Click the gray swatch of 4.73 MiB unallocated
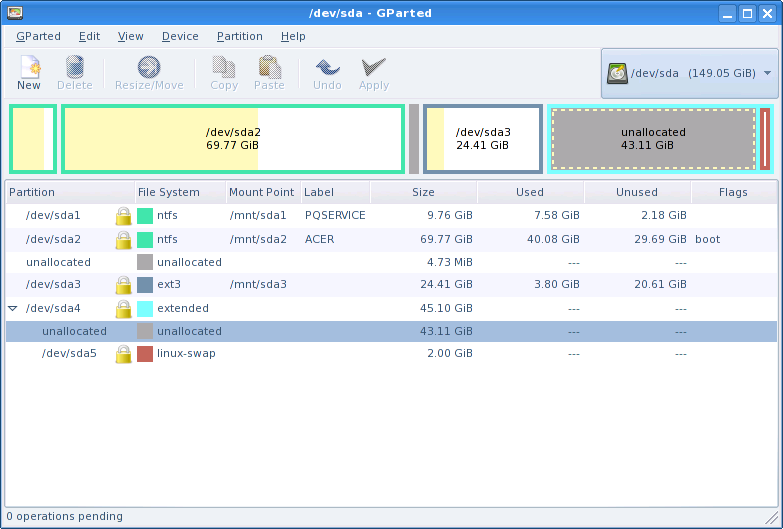The image size is (783, 529). coord(145,262)
